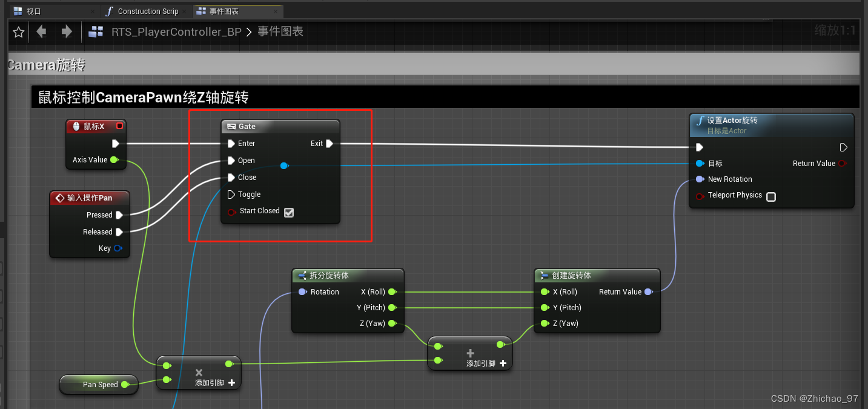Select the Camera旋转 comment header
868x409 pixels.
tap(434, 64)
